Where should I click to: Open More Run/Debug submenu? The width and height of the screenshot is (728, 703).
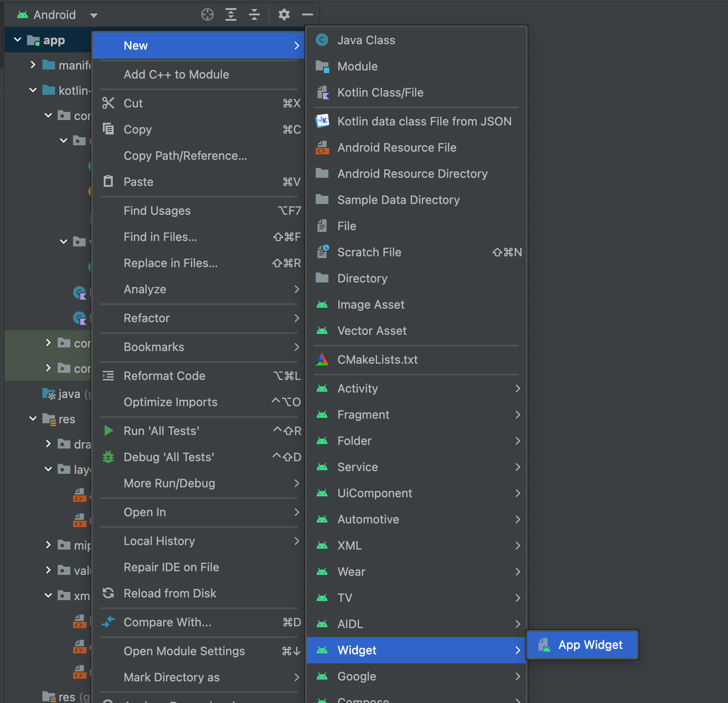point(198,483)
